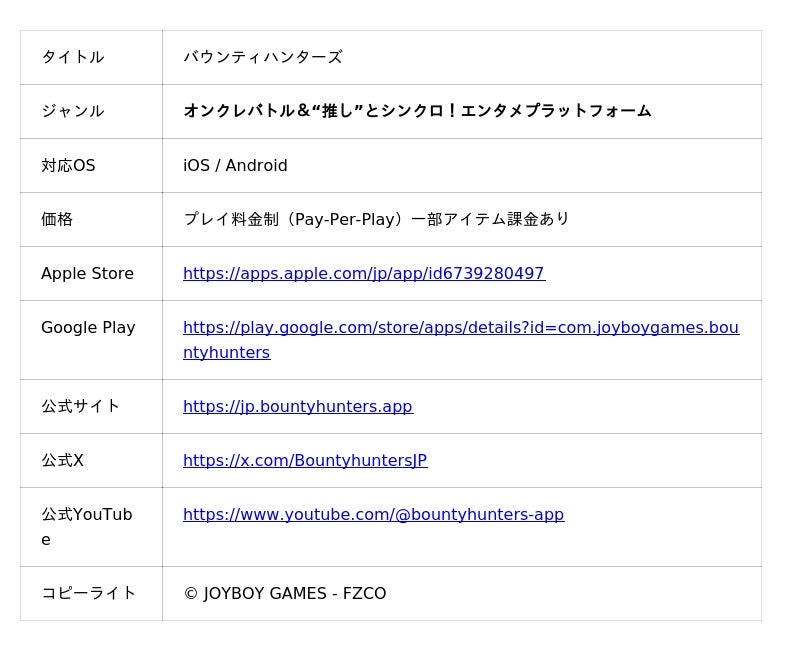The image size is (800, 651).
Task: Click the © JOYBOY GAMES - FZCO text
Action: [x=284, y=593]
